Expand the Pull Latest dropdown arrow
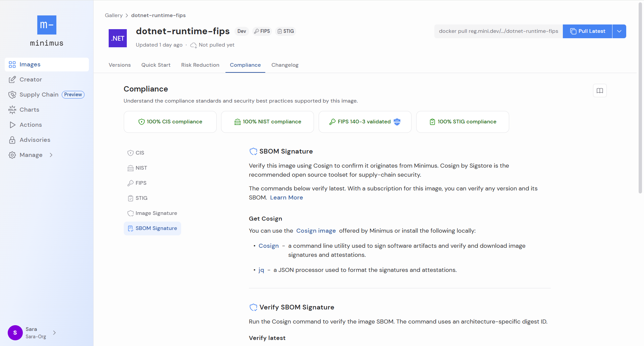 (x=619, y=31)
